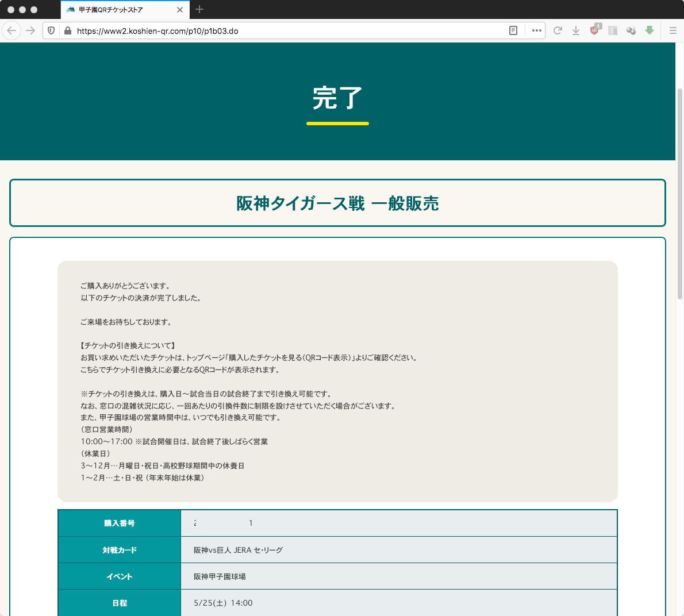Image resolution: width=684 pixels, height=616 pixels.
Task: Go forward to the next page
Action: click(30, 30)
